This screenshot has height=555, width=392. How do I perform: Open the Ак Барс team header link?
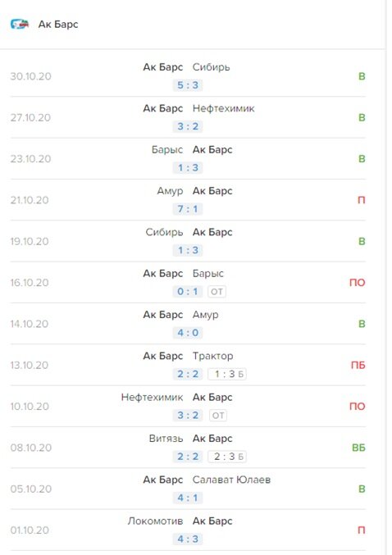58,24
